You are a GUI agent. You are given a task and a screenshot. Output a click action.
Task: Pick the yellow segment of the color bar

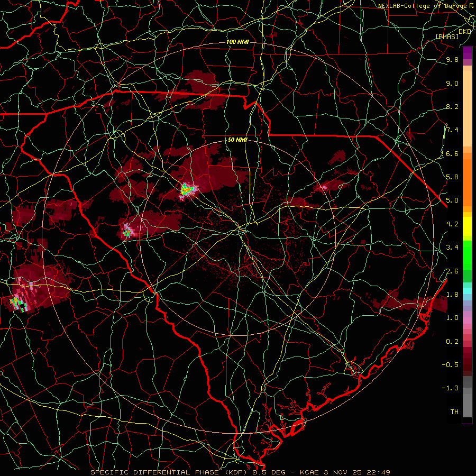(x=467, y=226)
